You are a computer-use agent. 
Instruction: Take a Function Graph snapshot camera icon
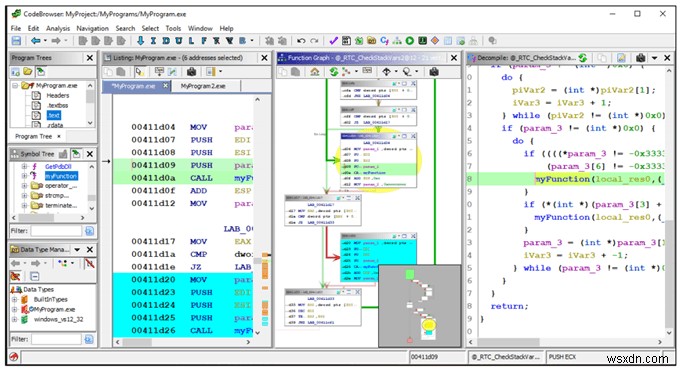[434, 72]
